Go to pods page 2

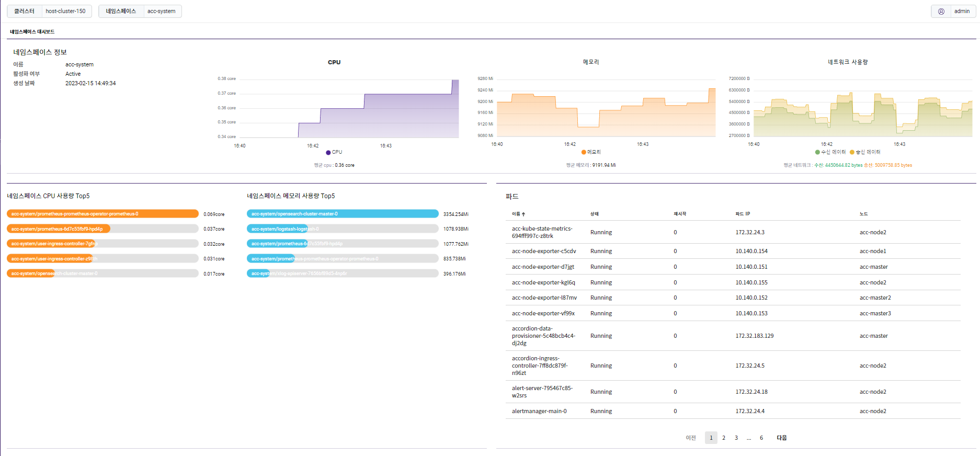pyautogui.click(x=724, y=438)
